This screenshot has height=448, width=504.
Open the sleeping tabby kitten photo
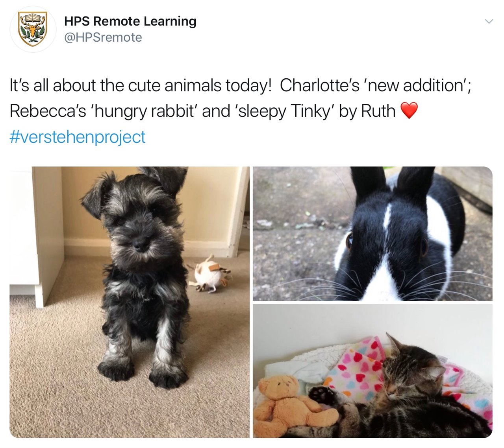[x=372, y=371]
